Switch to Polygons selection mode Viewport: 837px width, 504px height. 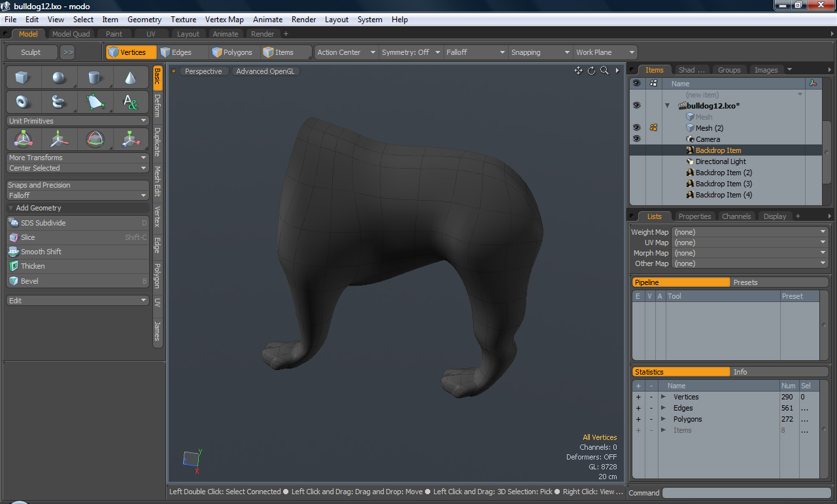click(x=234, y=52)
